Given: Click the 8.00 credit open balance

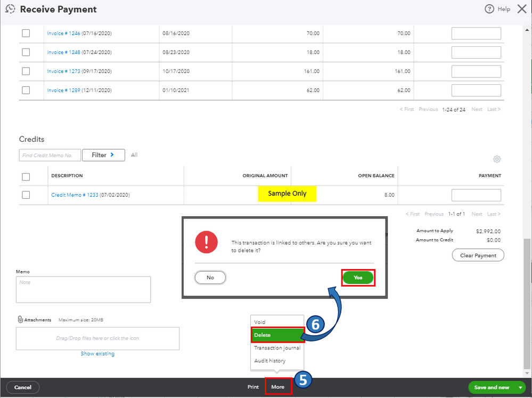Looking at the screenshot, I should tap(389, 195).
